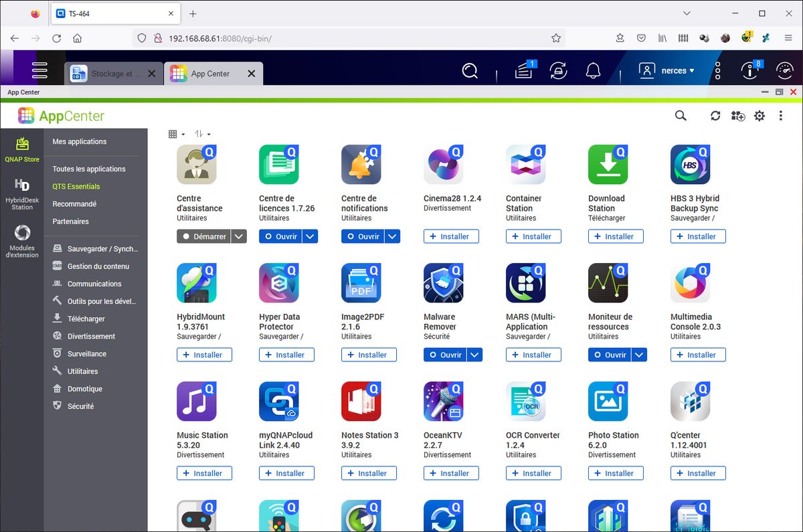The width and height of the screenshot is (803, 532).
Task: Open Modules d'extension section
Action: (22, 242)
